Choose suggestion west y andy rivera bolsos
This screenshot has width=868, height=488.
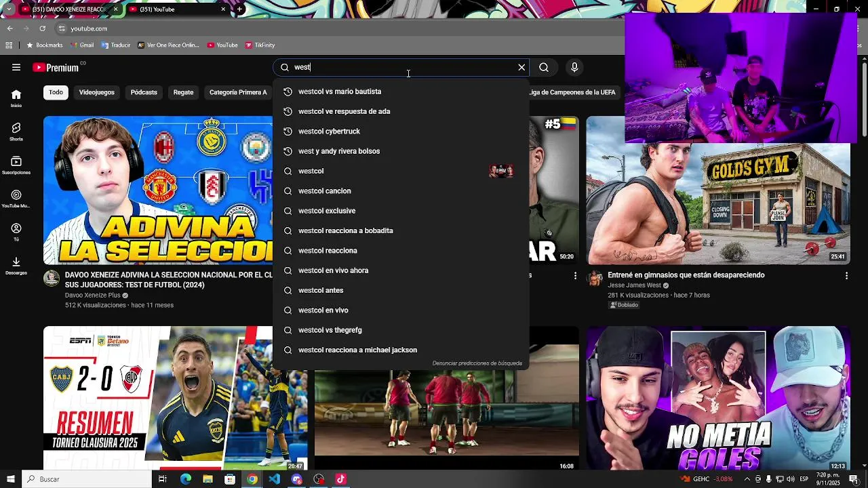(x=401, y=151)
